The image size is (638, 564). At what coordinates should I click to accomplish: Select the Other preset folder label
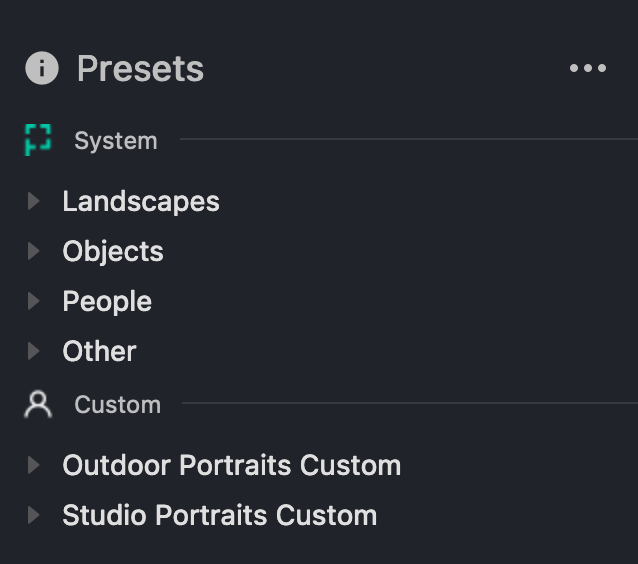pyautogui.click(x=99, y=351)
